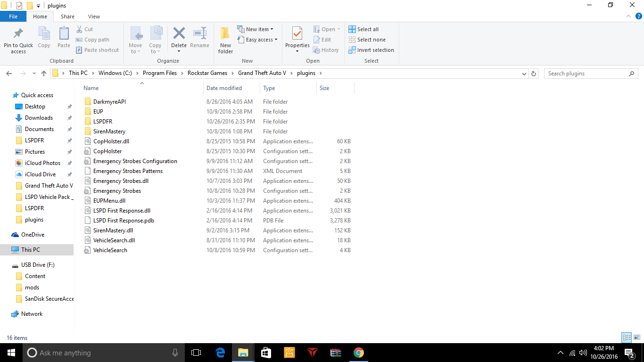Click the Paste icon in the ribbon
The width and height of the screenshot is (644, 362).
click(64, 34)
